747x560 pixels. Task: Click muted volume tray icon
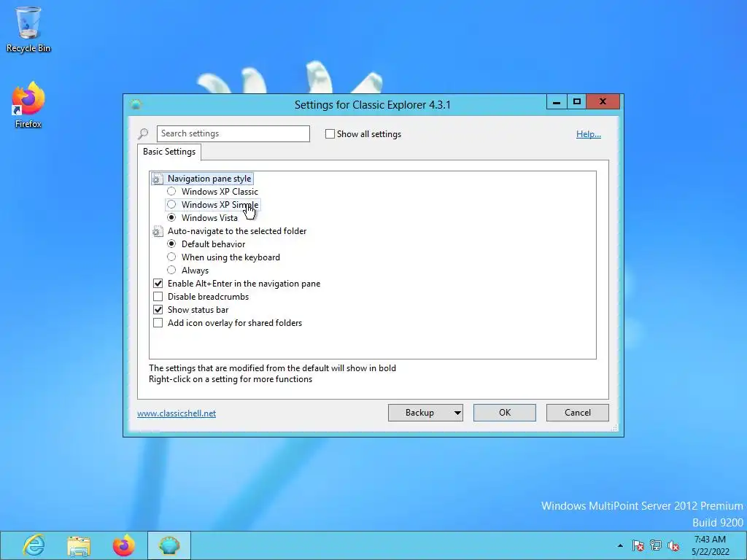click(673, 545)
